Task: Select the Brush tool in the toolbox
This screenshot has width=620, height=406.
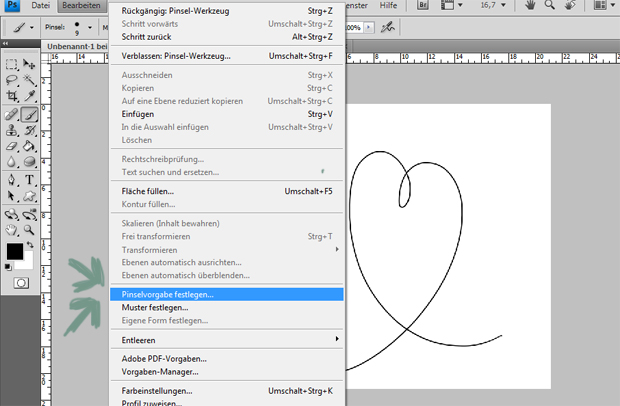Action: (31, 114)
